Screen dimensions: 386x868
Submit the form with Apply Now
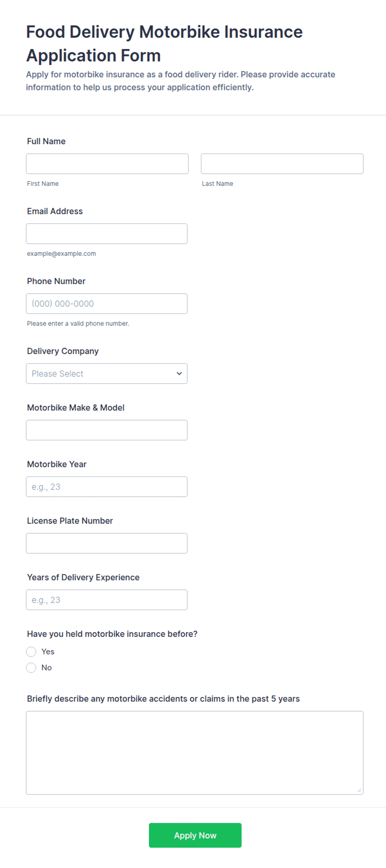(x=195, y=835)
